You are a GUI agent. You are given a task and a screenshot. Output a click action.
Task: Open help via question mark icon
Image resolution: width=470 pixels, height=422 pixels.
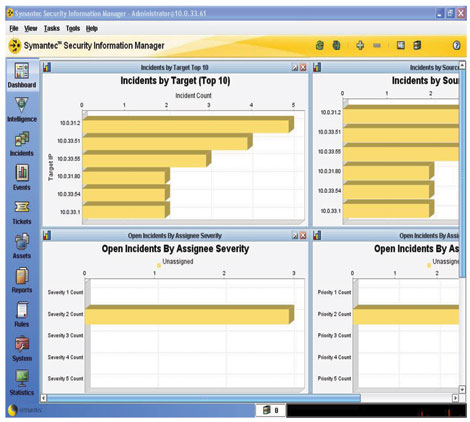point(457,45)
